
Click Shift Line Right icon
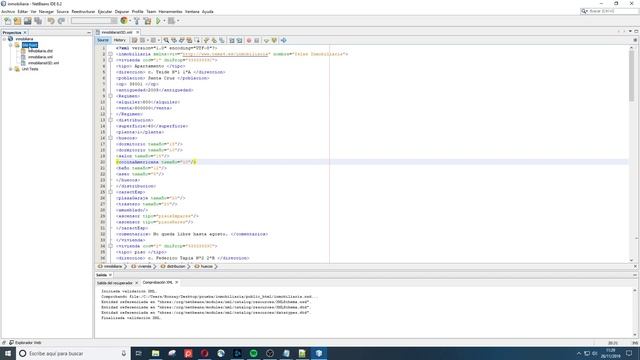coord(240,40)
